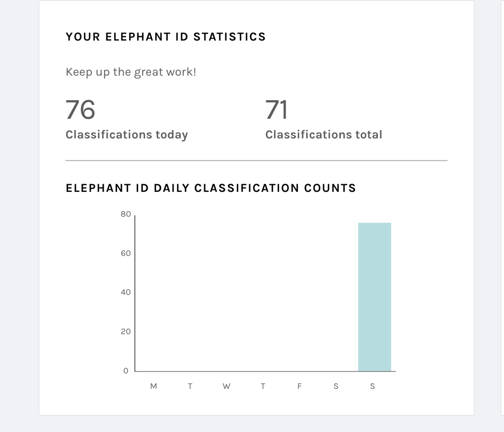Click the "Classifications total" label
The image size is (504, 432).
324,135
